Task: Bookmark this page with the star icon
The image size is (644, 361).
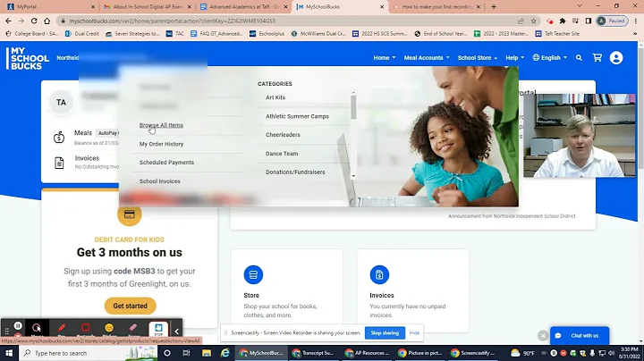Action: [533, 21]
